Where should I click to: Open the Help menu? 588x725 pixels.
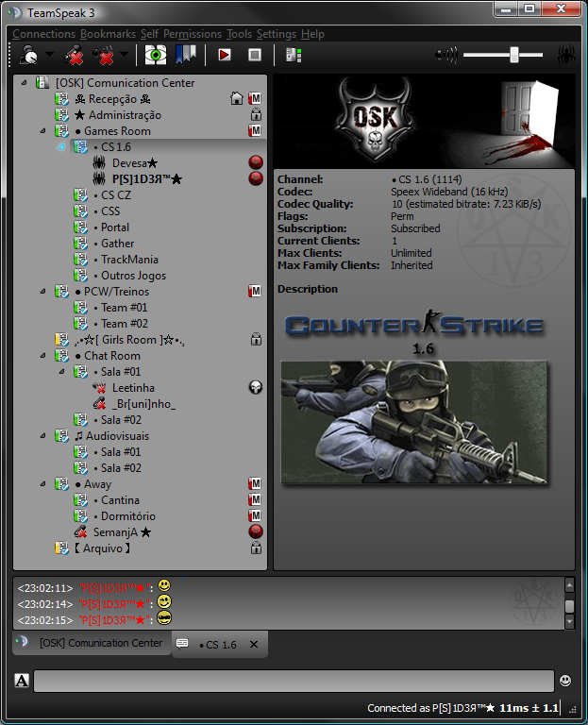(313, 34)
